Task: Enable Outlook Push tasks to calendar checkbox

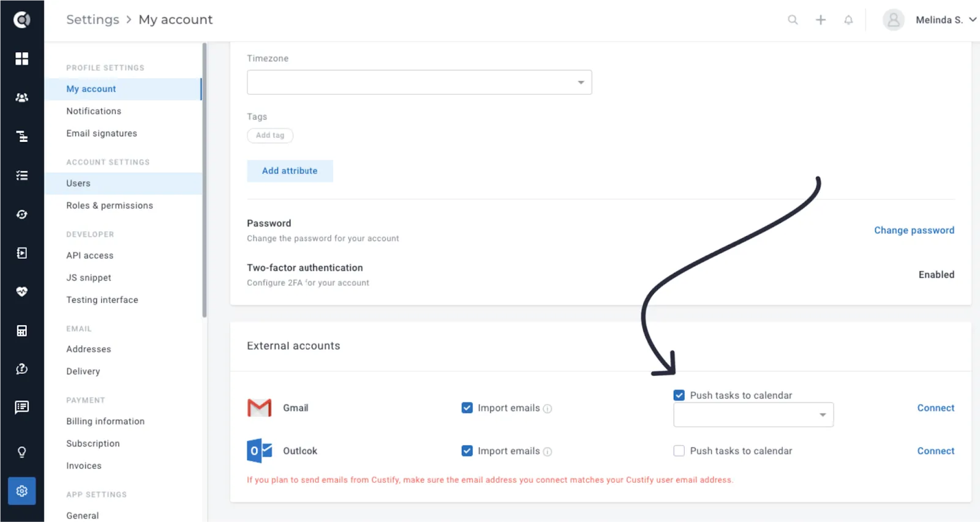Action: tap(679, 451)
